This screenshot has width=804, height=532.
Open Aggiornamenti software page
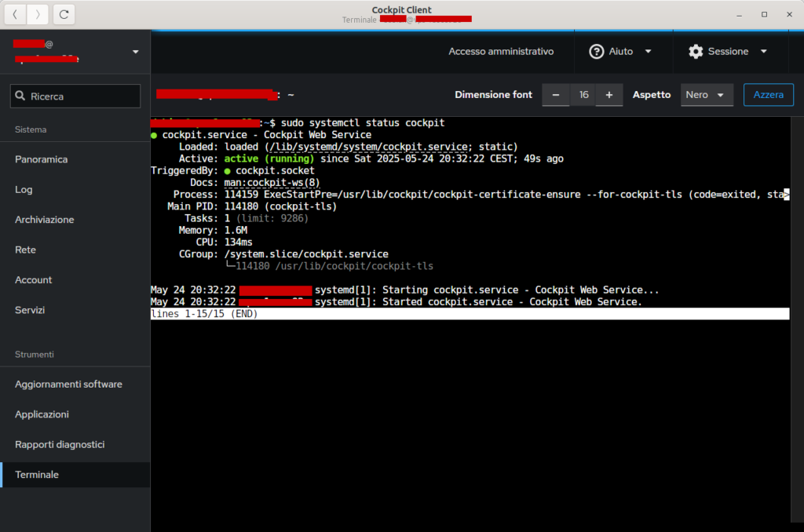tap(75, 384)
